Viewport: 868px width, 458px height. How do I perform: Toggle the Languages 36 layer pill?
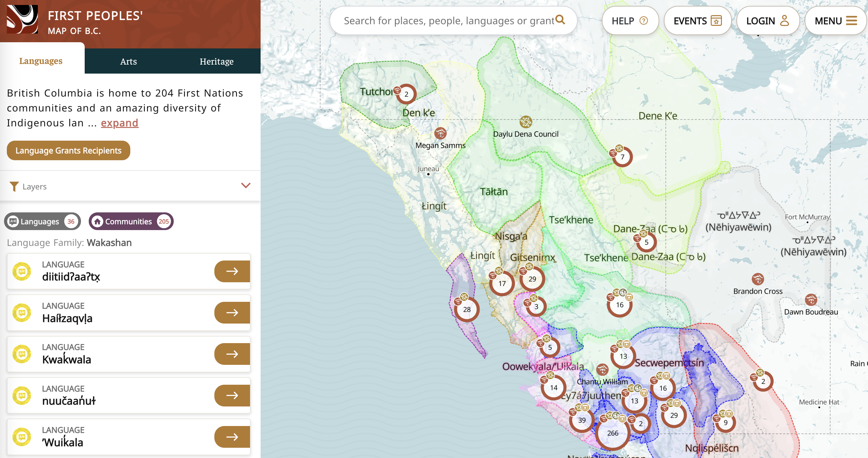(43, 221)
